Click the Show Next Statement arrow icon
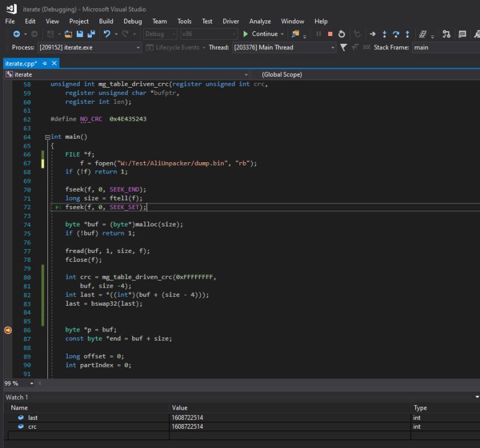This screenshot has height=448, width=480. 373,34
